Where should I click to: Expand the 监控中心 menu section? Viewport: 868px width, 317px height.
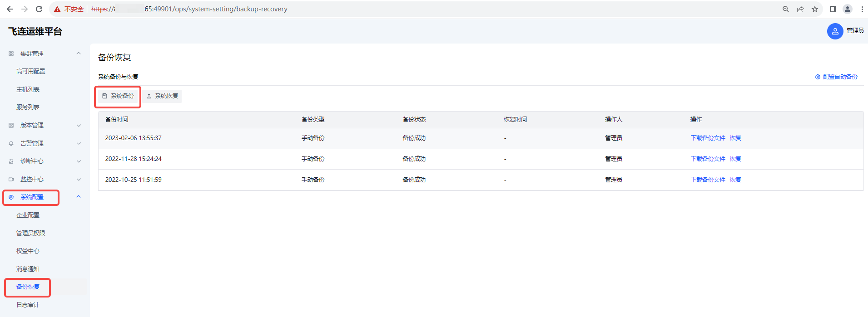79,180
